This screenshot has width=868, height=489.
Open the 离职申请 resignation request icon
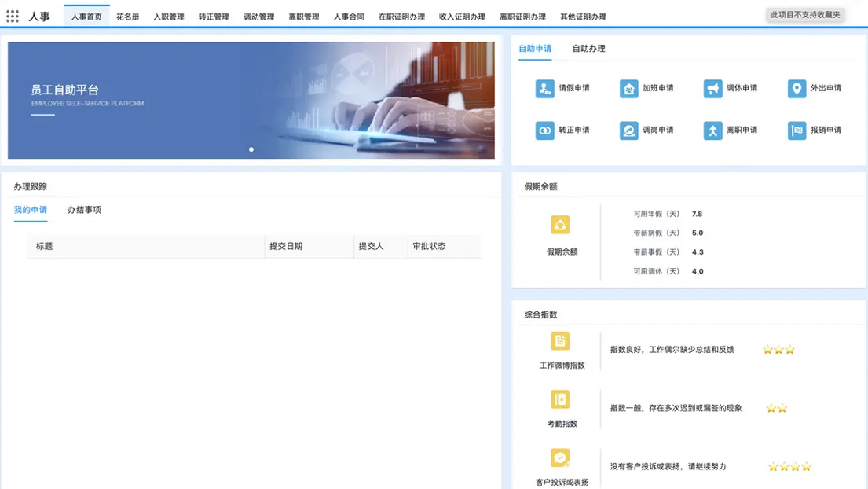(712, 131)
